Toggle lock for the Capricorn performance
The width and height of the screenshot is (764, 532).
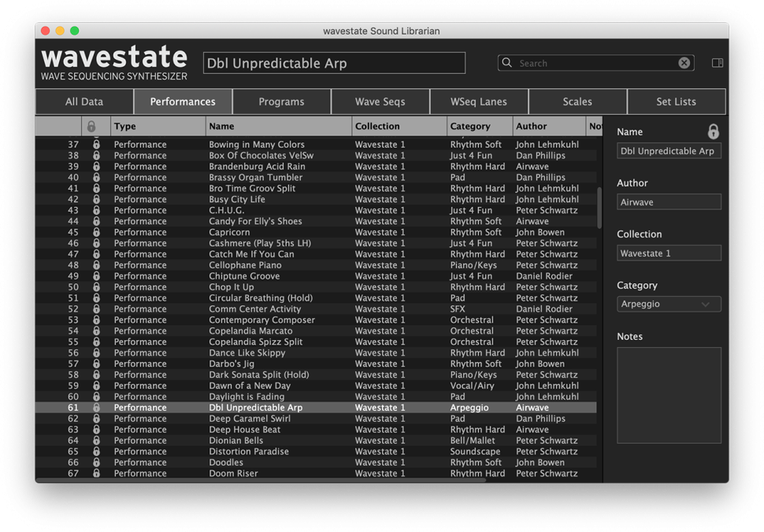point(95,232)
